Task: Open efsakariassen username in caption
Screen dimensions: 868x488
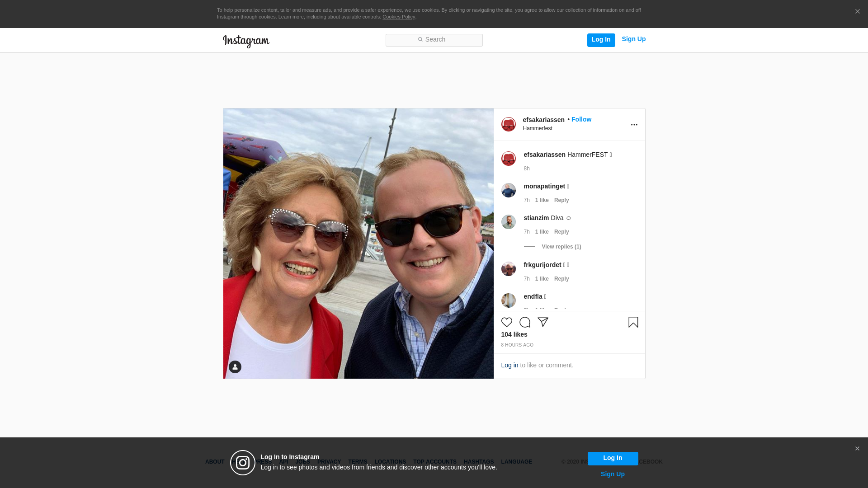Action: pos(544,155)
